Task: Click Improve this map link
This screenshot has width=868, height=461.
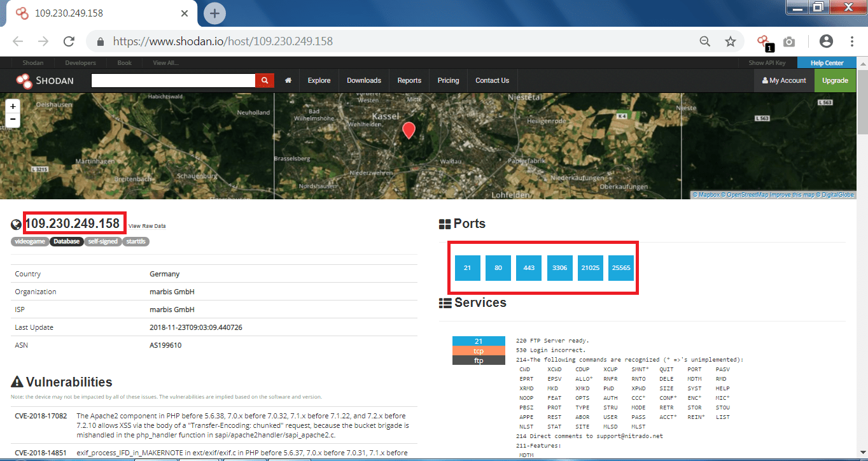Action: click(x=793, y=195)
